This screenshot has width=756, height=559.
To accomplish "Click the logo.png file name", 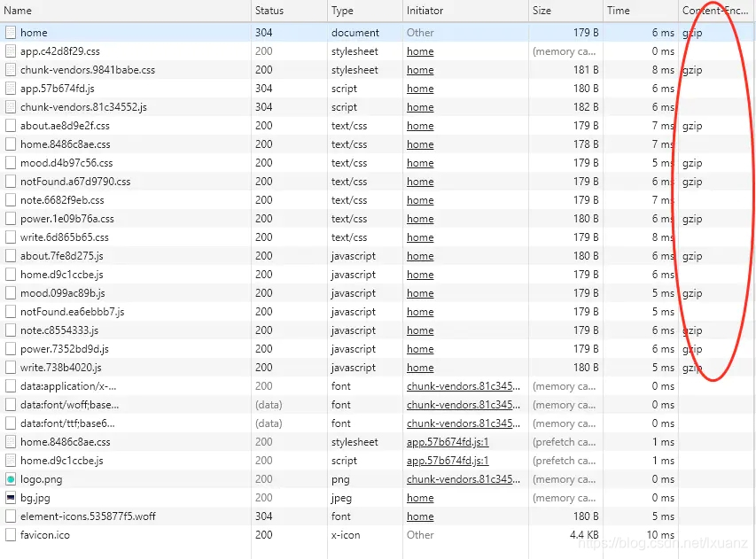I will click(x=42, y=480).
